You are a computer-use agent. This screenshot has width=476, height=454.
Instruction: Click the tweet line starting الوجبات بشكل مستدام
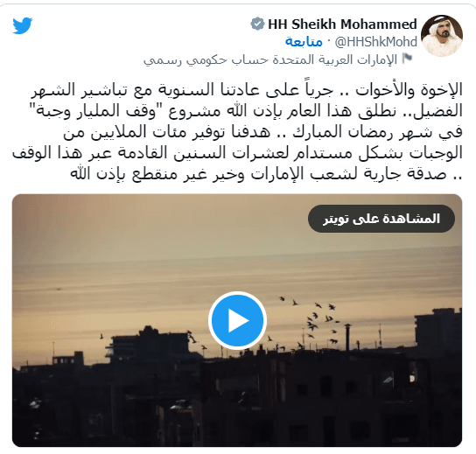237,153
